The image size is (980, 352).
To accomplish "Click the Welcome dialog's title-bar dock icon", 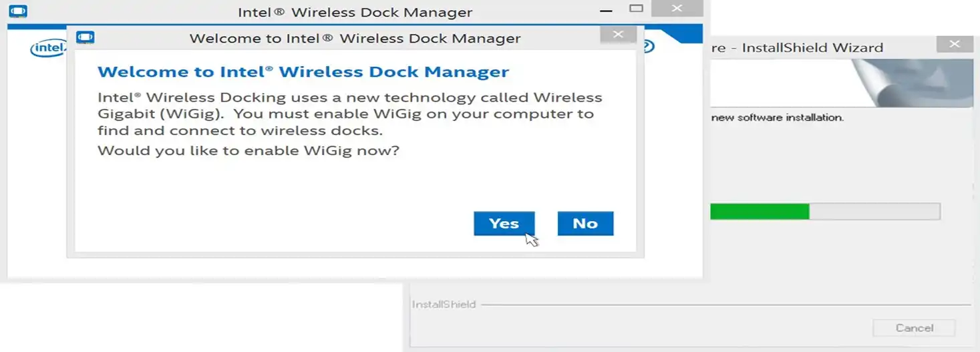I will click(x=85, y=37).
